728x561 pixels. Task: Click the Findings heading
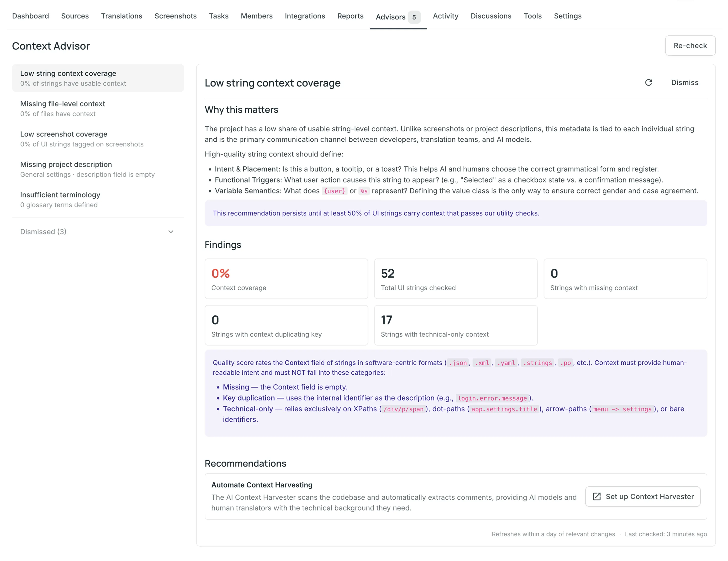223,245
